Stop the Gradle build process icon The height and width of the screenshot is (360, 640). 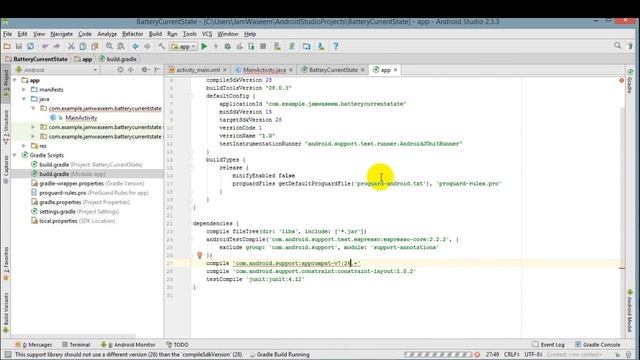(477, 355)
